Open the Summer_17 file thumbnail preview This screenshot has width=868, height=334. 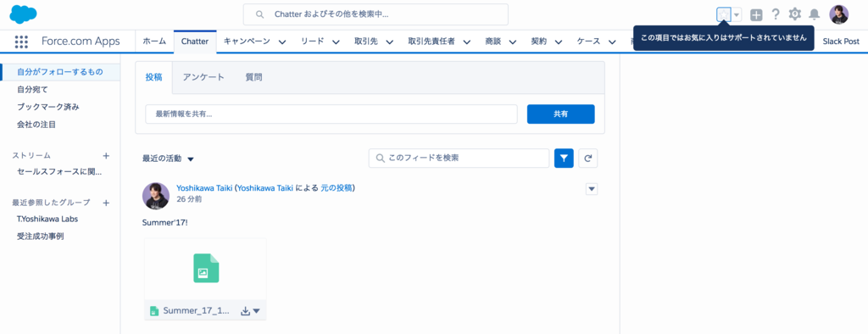coord(205,270)
